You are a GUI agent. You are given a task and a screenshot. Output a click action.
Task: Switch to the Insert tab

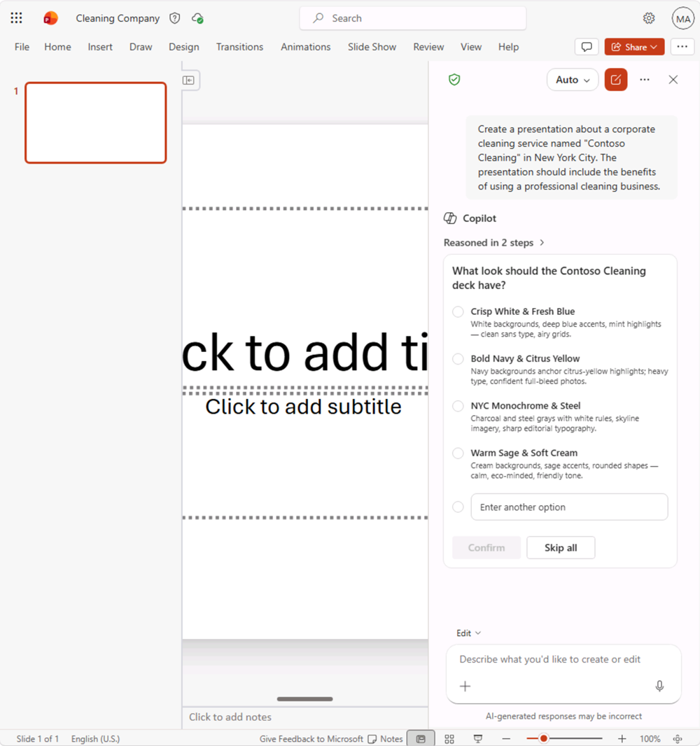(x=100, y=47)
